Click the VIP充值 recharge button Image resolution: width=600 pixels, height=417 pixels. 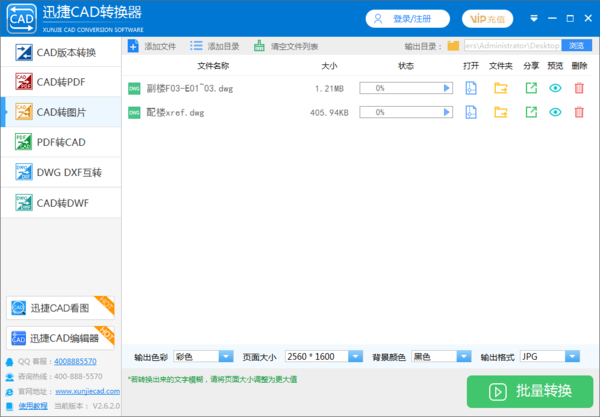point(488,19)
